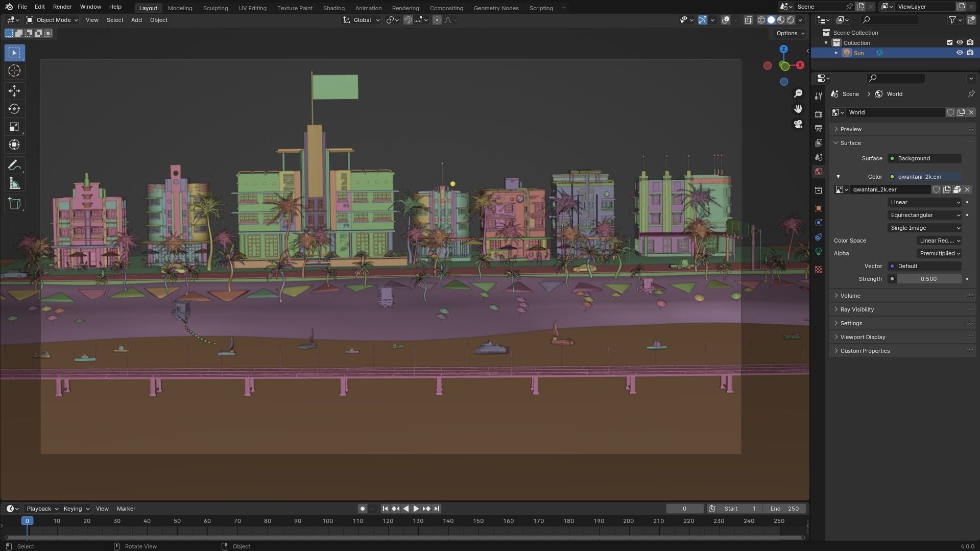Open View Layer properties tab
This screenshot has height=551, width=980.
[x=819, y=142]
